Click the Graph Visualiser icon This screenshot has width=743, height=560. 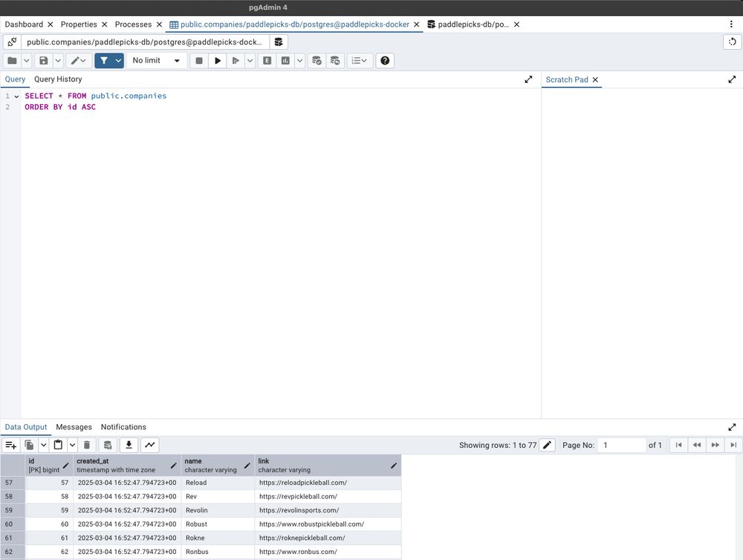point(150,445)
